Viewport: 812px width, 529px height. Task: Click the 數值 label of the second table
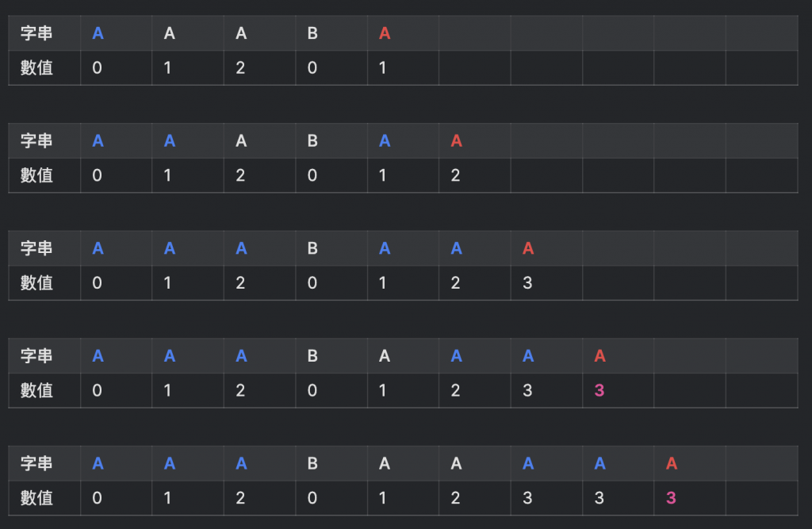pos(36,175)
